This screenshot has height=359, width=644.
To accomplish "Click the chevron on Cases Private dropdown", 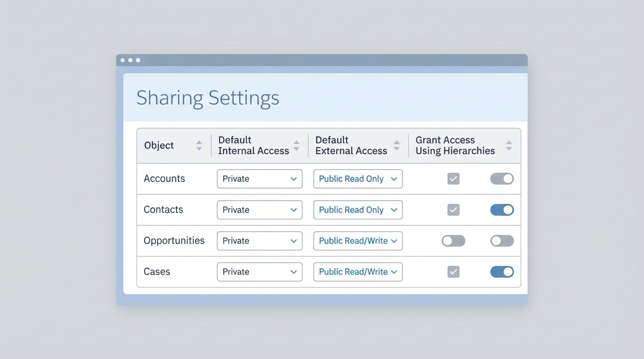I will tap(294, 272).
